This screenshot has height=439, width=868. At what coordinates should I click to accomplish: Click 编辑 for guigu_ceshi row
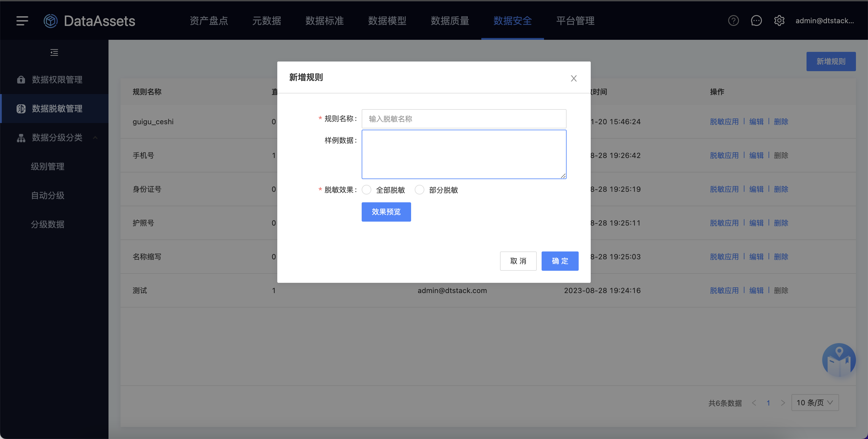(756, 122)
